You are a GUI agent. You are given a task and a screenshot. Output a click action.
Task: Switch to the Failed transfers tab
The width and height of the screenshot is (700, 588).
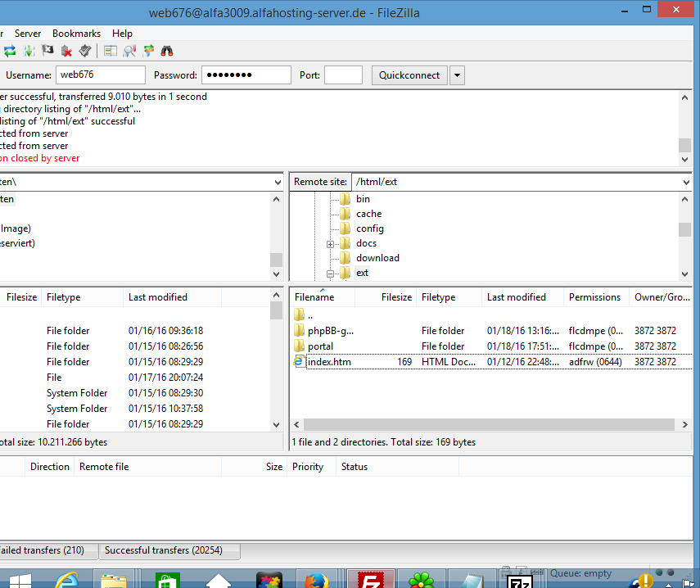tap(47, 550)
